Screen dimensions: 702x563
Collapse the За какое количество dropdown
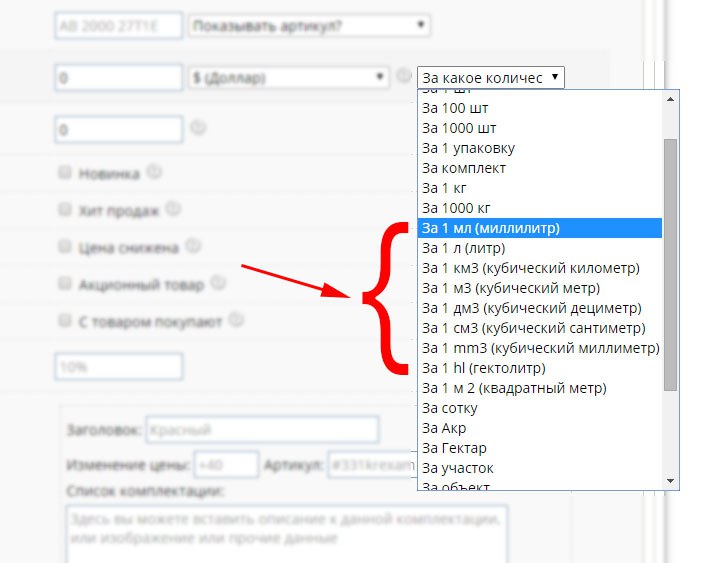click(x=491, y=77)
